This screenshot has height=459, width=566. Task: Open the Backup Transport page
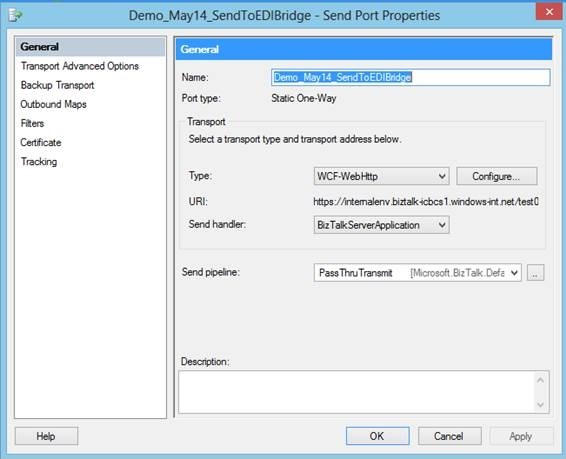click(57, 85)
